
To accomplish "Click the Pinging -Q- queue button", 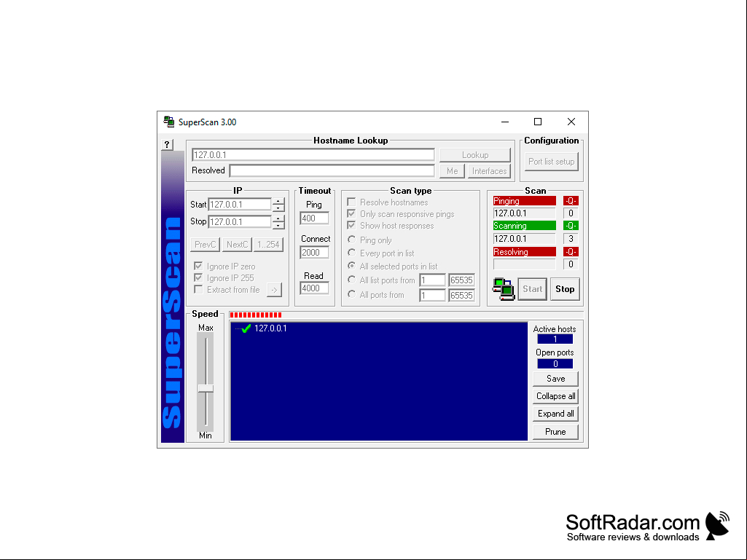I will pos(571,201).
